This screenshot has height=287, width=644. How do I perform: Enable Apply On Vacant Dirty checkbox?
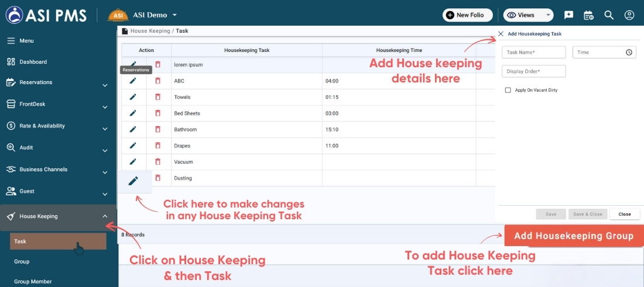(x=508, y=90)
